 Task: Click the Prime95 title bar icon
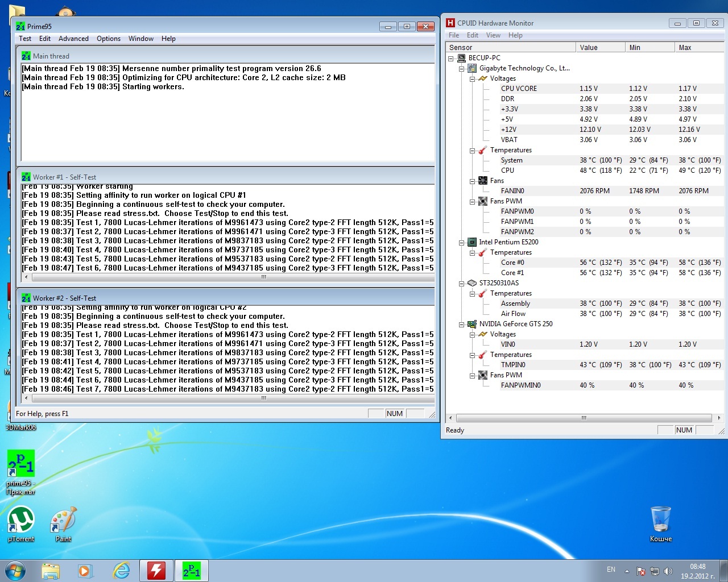click(x=20, y=26)
